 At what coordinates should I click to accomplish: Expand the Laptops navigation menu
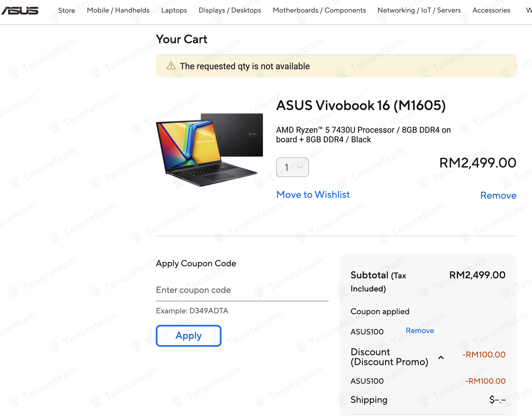174,10
